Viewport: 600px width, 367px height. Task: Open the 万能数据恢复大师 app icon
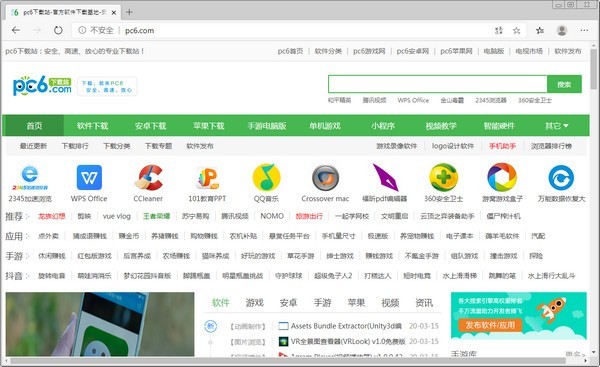pyautogui.click(x=561, y=178)
